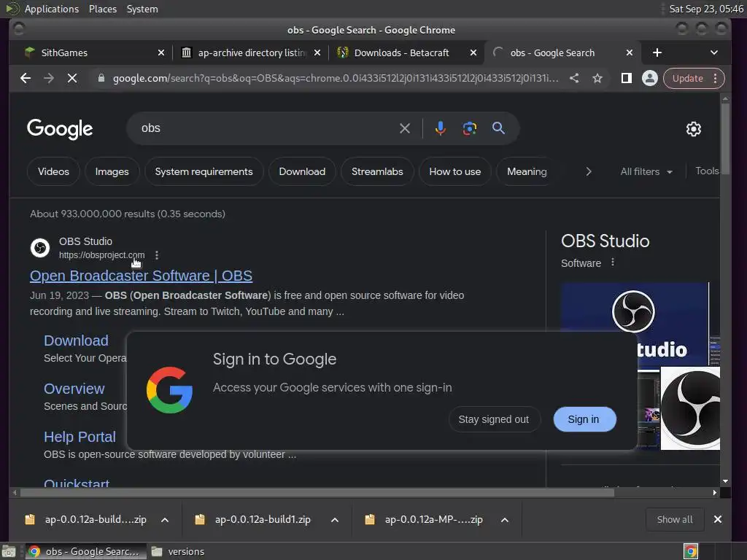747x560 pixels.
Task: Open the Tools option
Action: [x=707, y=171]
